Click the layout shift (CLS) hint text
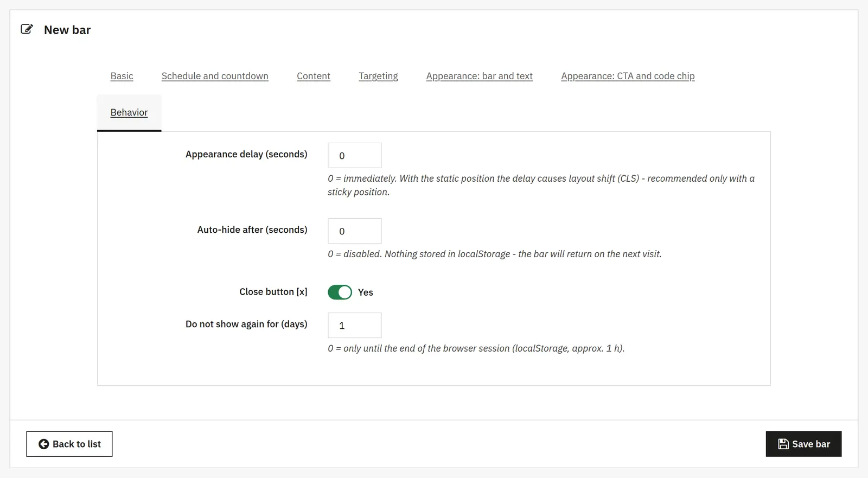The width and height of the screenshot is (868, 478). 541,185
